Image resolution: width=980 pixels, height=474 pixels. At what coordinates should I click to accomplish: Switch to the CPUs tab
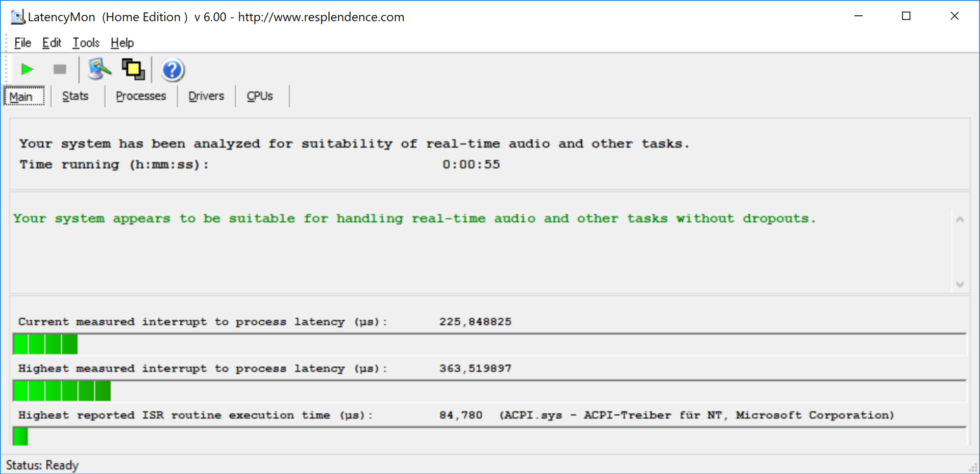[x=260, y=96]
